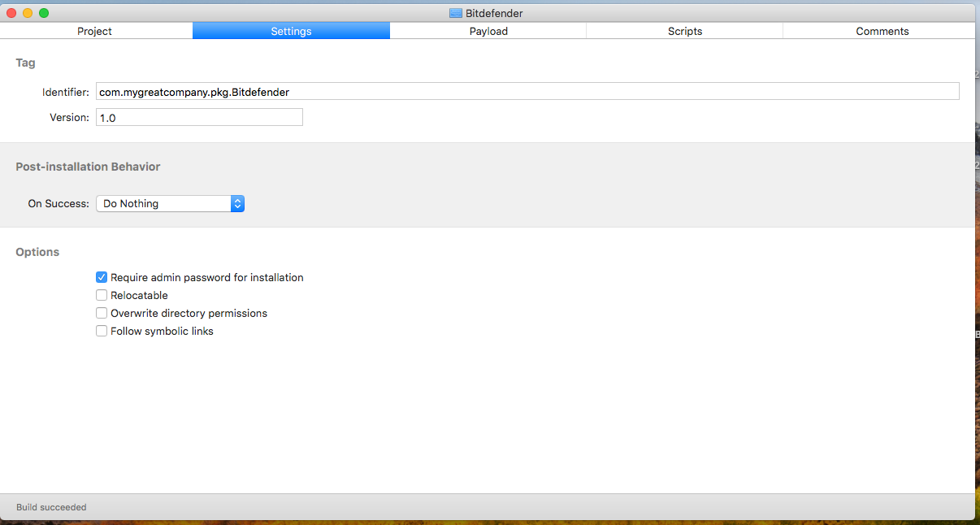Image resolution: width=980 pixels, height=525 pixels.
Task: Enable Overwrite directory permissions
Action: coord(102,313)
